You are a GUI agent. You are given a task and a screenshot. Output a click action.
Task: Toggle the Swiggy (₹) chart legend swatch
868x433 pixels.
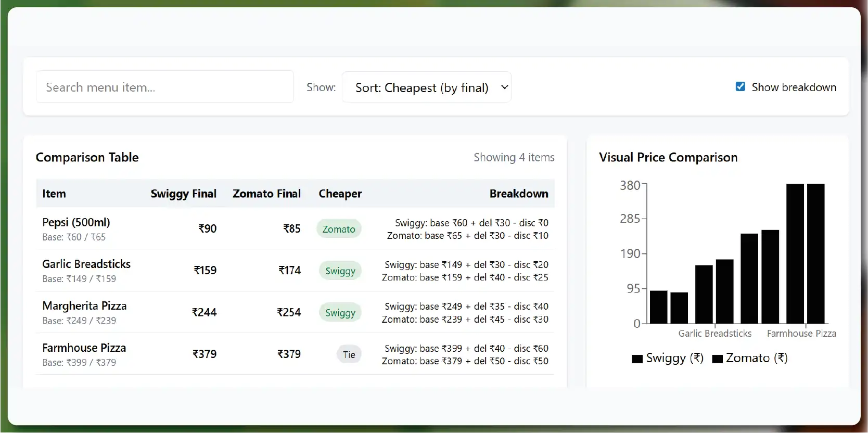tap(637, 359)
